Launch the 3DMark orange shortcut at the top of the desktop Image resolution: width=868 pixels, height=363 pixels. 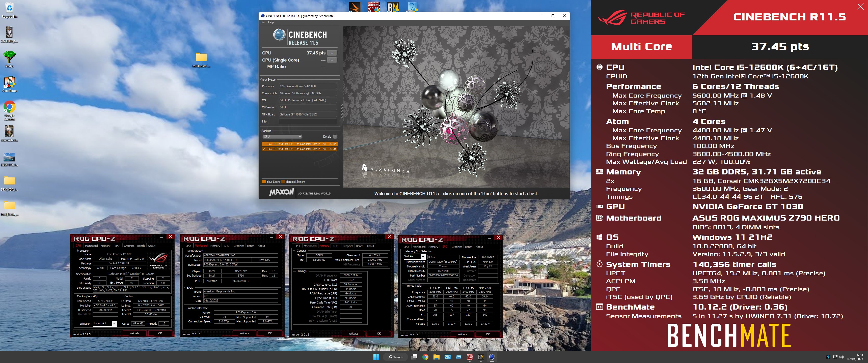click(x=355, y=7)
